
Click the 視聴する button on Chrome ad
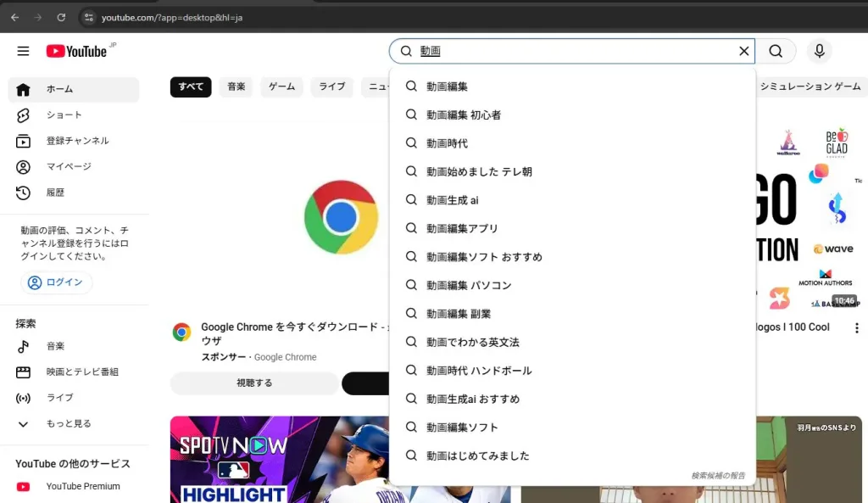click(x=254, y=383)
